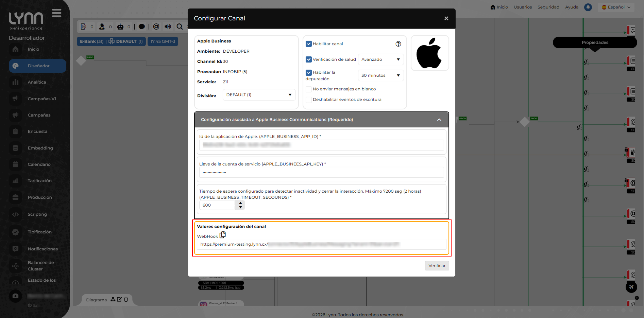Image resolution: width=644 pixels, height=318 pixels.
Task: Click the APPLE_BUSINESS_APP_ID input field
Action: point(321,145)
